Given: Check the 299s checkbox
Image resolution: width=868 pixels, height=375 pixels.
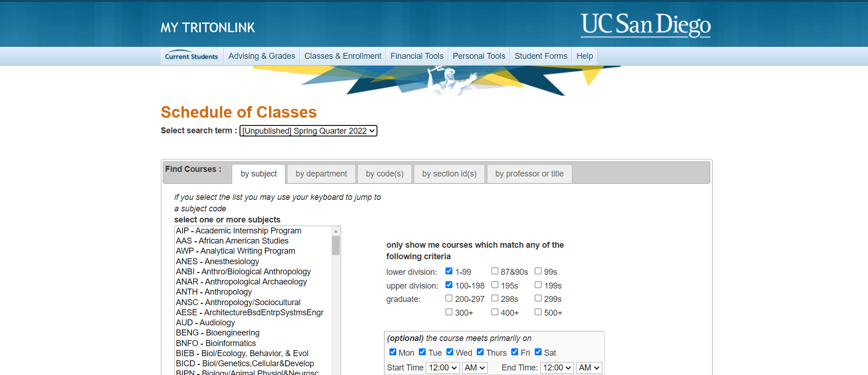Looking at the screenshot, I should point(538,298).
